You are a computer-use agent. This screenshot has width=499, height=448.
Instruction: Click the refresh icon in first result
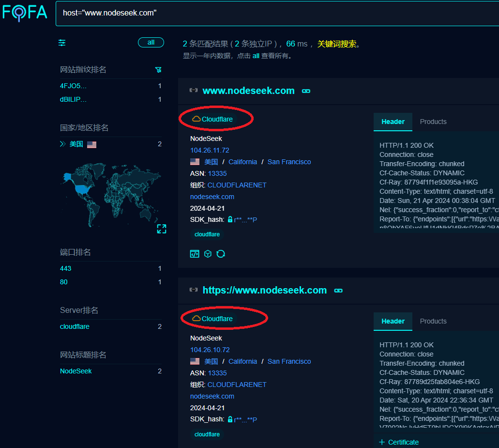tap(221, 254)
